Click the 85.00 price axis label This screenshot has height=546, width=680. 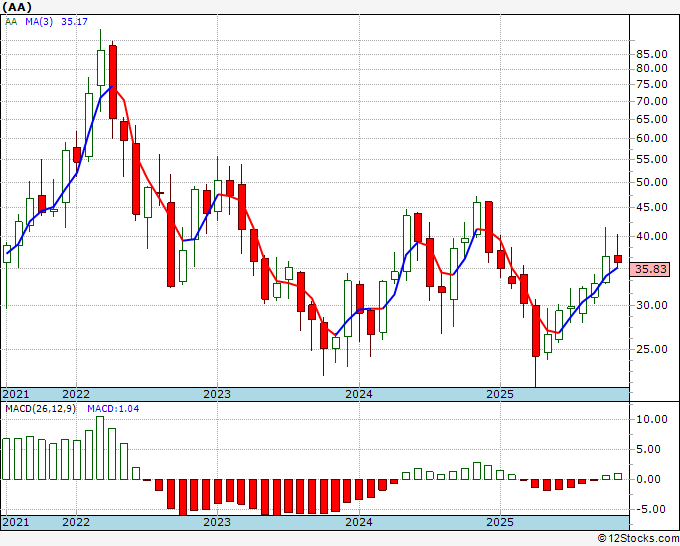(x=652, y=54)
